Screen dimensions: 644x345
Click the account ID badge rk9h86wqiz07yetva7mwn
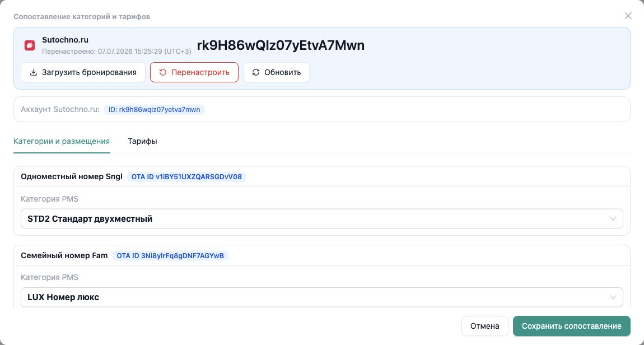[154, 110]
